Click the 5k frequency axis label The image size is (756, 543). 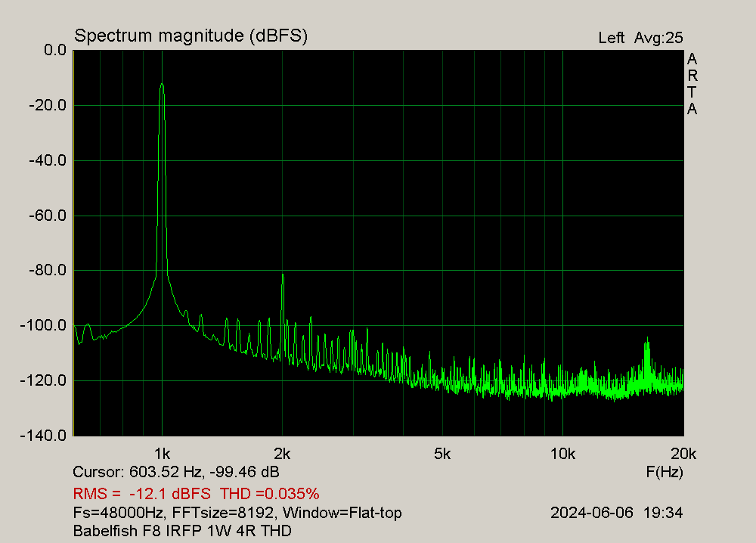(x=442, y=454)
